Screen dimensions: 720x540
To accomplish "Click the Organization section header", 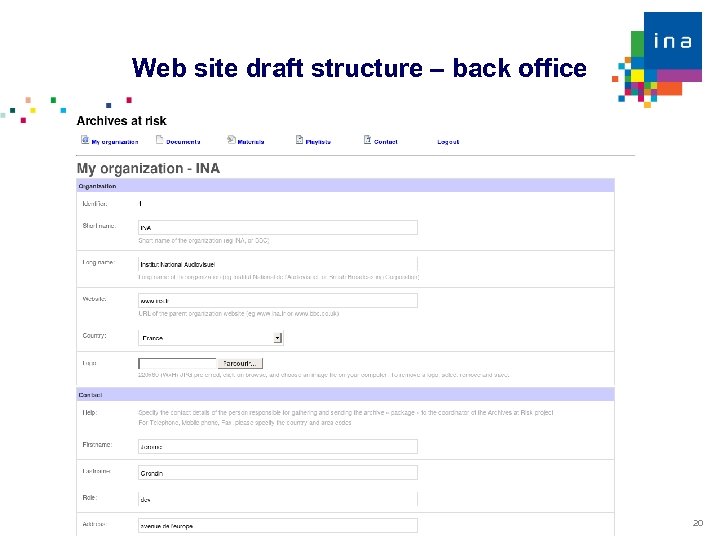I will (x=345, y=186).
